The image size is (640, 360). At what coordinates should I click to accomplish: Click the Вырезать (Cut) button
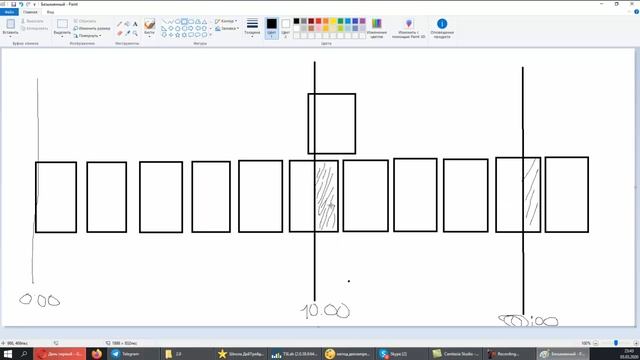point(32,21)
